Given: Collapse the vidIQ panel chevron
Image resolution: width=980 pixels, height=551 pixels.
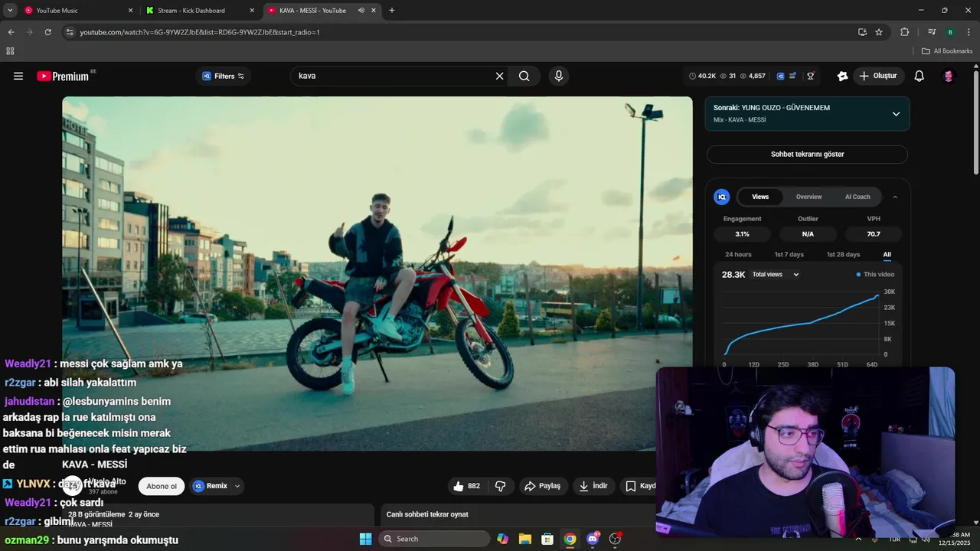Looking at the screenshot, I should coord(895,197).
